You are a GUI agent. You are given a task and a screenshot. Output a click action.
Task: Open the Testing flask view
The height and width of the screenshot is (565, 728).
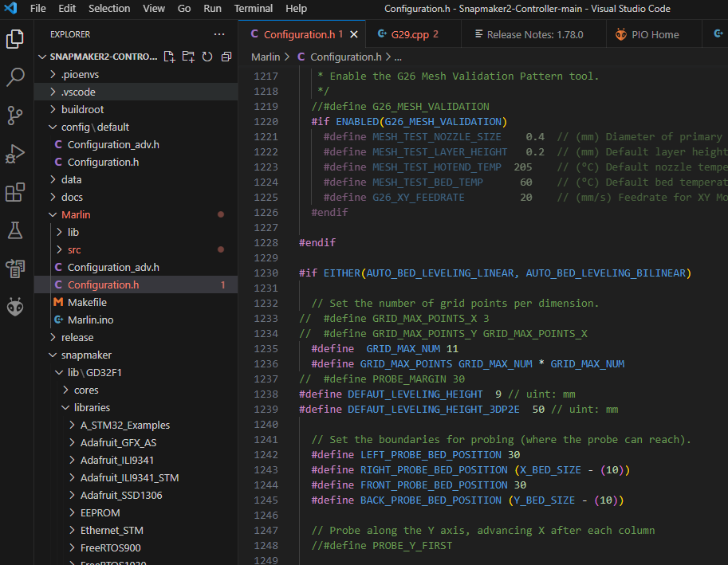tap(15, 230)
